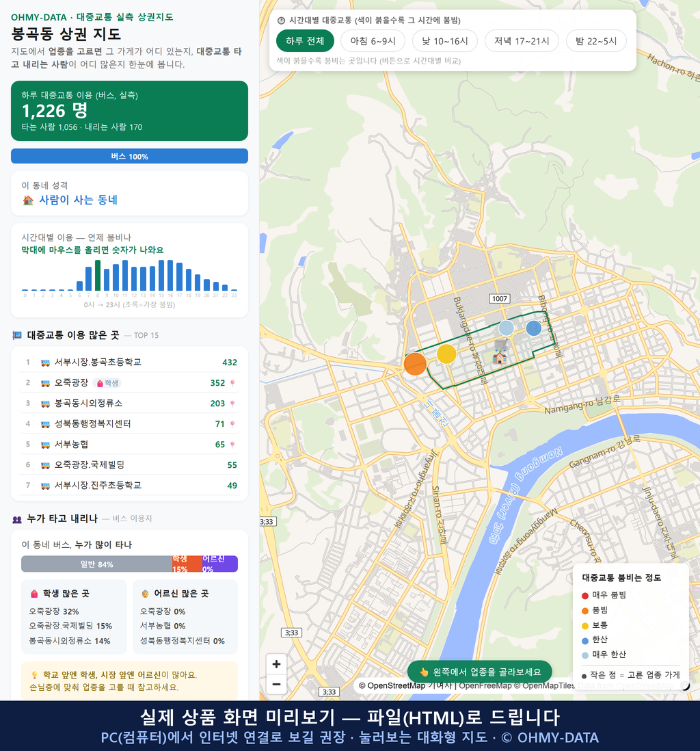The width and height of the screenshot is (700, 751).
Task: Select the 하루 전체 time filter
Action: click(305, 41)
